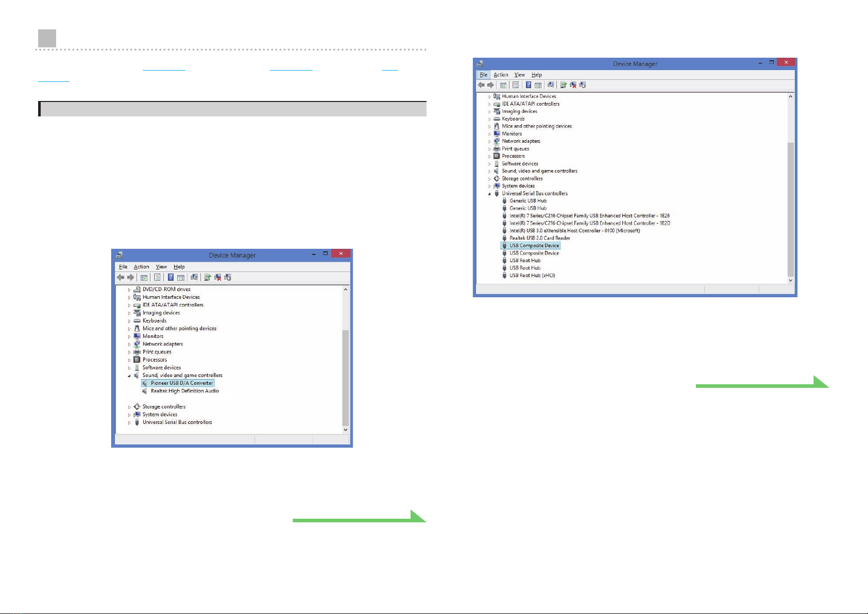Open Help menu in window with USB Composite Device
This screenshot has height=614, width=868.
click(x=537, y=75)
